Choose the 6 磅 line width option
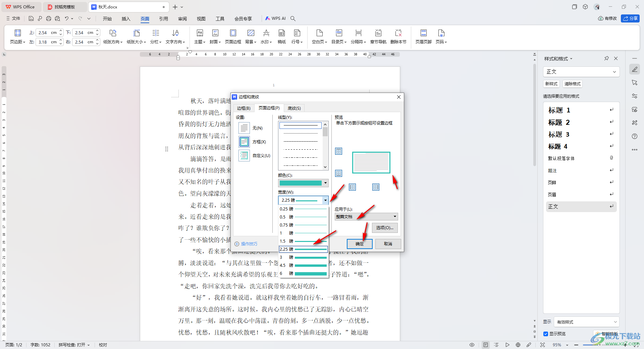This screenshot has width=644, height=349. [x=303, y=273]
